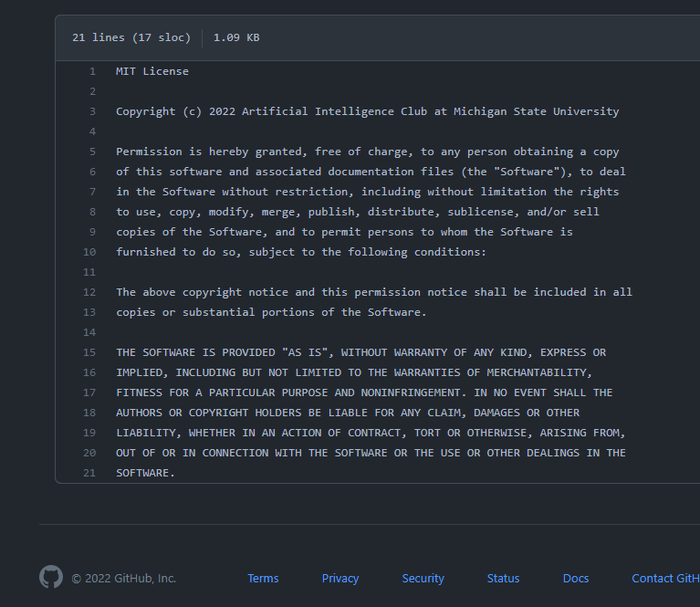Click the final 'SOFTWARE.' line
The image size is (700, 607).
click(145, 473)
